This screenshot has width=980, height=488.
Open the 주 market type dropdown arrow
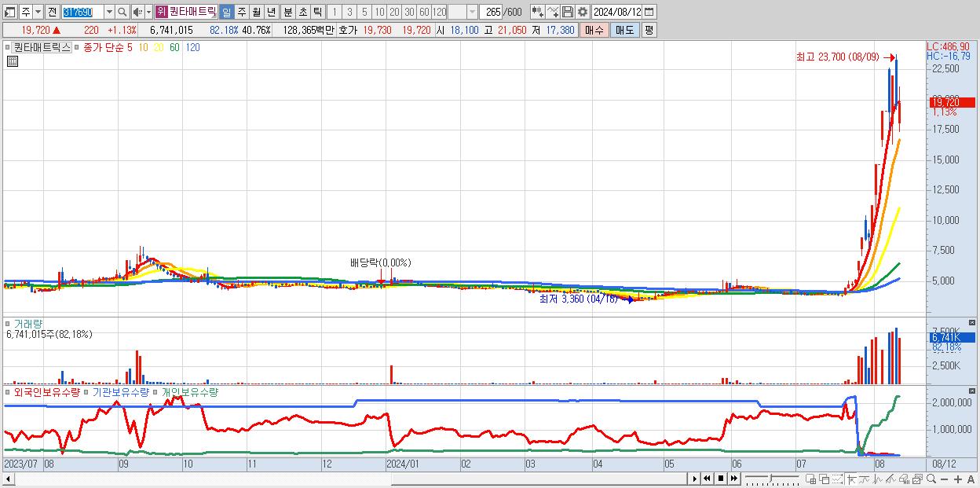point(38,12)
